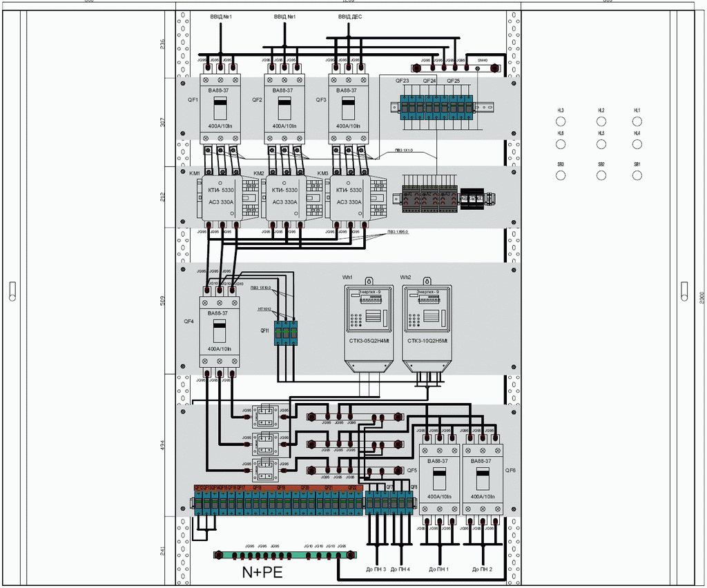Click the До ПН 3 output label
Image resolution: width=707 pixels, height=588 pixels.
(376, 569)
